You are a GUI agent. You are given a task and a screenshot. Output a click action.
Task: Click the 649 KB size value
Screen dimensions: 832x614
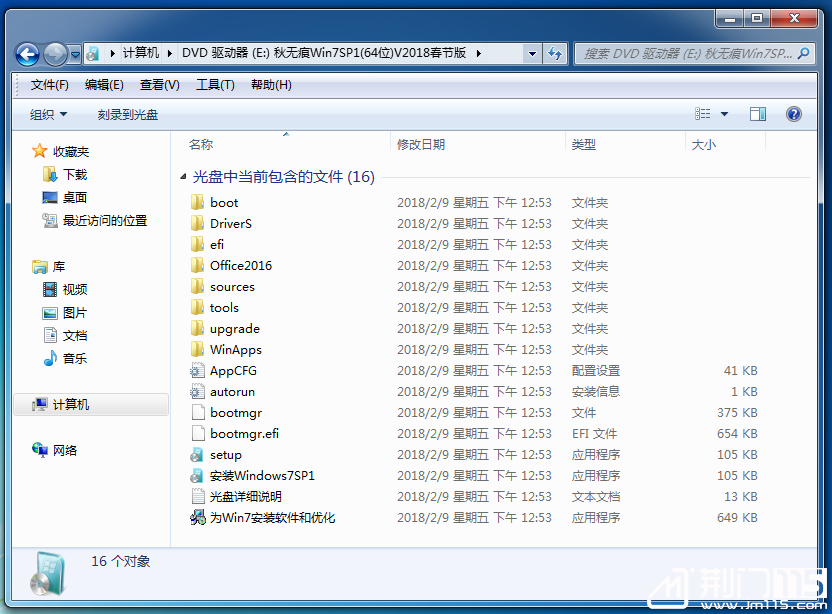[737, 517]
